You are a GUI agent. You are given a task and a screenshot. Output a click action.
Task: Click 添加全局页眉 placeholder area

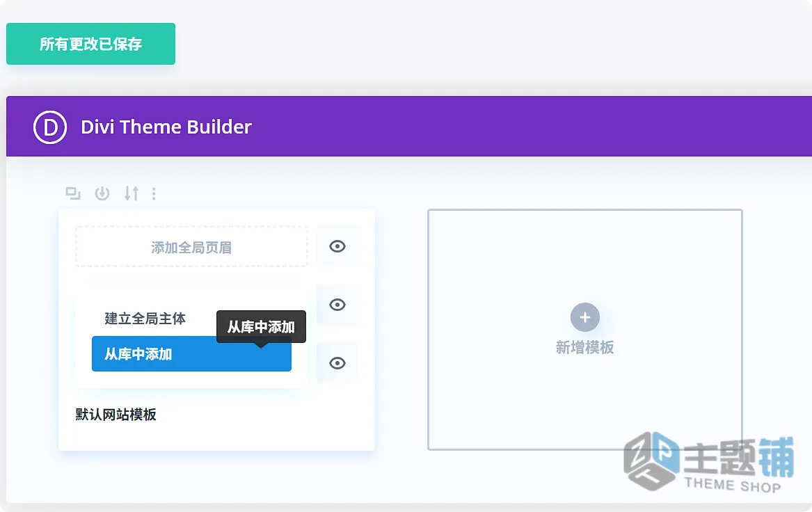191,247
